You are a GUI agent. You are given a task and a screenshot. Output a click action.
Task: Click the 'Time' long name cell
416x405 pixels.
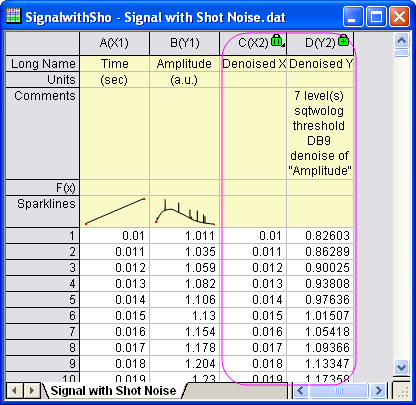[x=115, y=64]
